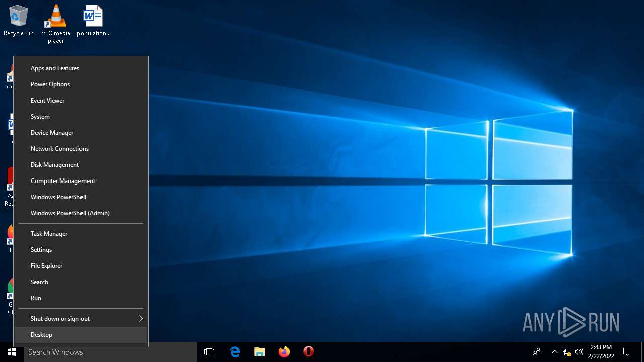This screenshot has height=362, width=644.
Task: Open Network Connections
Action: (x=81, y=149)
